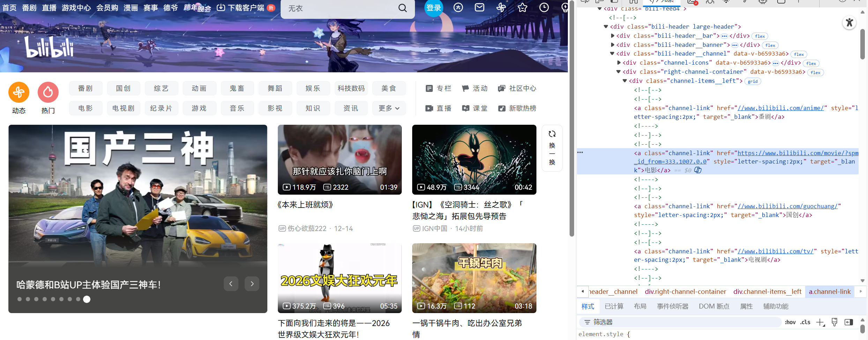Toggle flex badge on bili-header__bar

click(760, 36)
